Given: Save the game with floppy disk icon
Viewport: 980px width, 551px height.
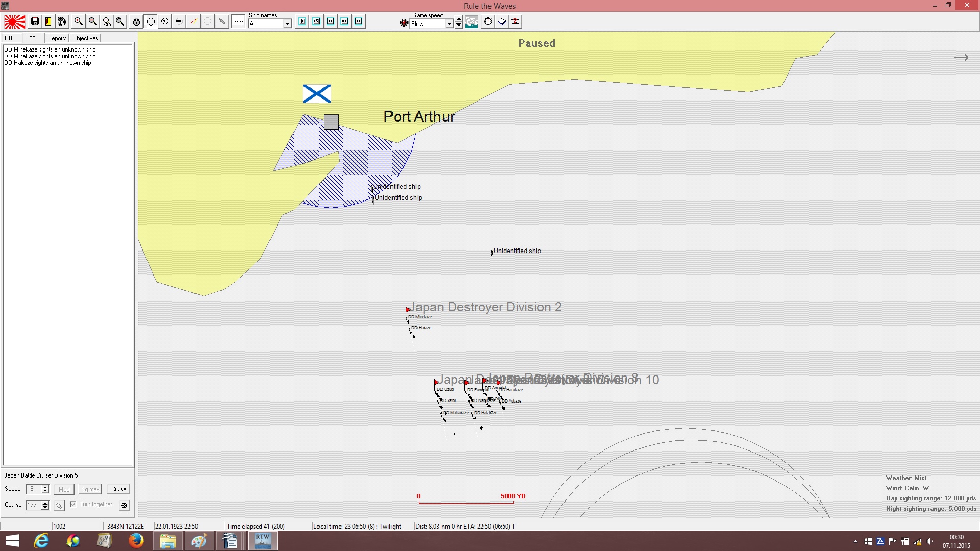Looking at the screenshot, I should pyautogui.click(x=35, y=21).
